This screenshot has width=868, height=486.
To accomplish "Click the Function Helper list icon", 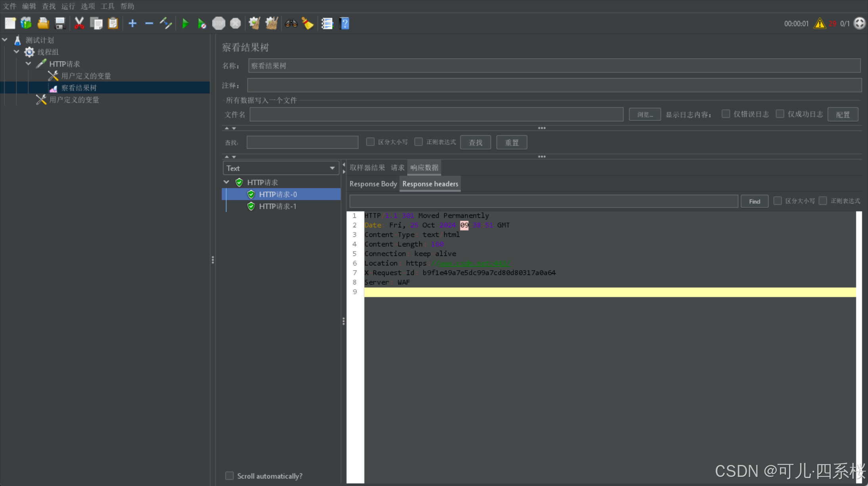I will [x=327, y=23].
